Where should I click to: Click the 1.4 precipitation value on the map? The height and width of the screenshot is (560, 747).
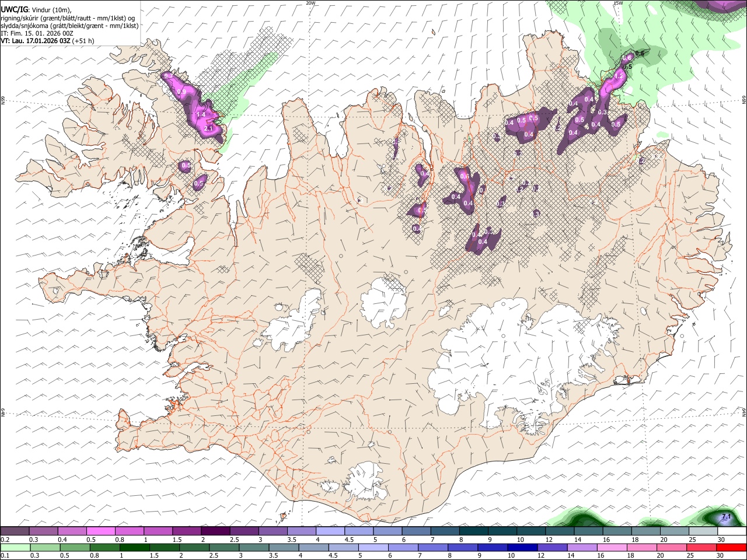(x=201, y=115)
